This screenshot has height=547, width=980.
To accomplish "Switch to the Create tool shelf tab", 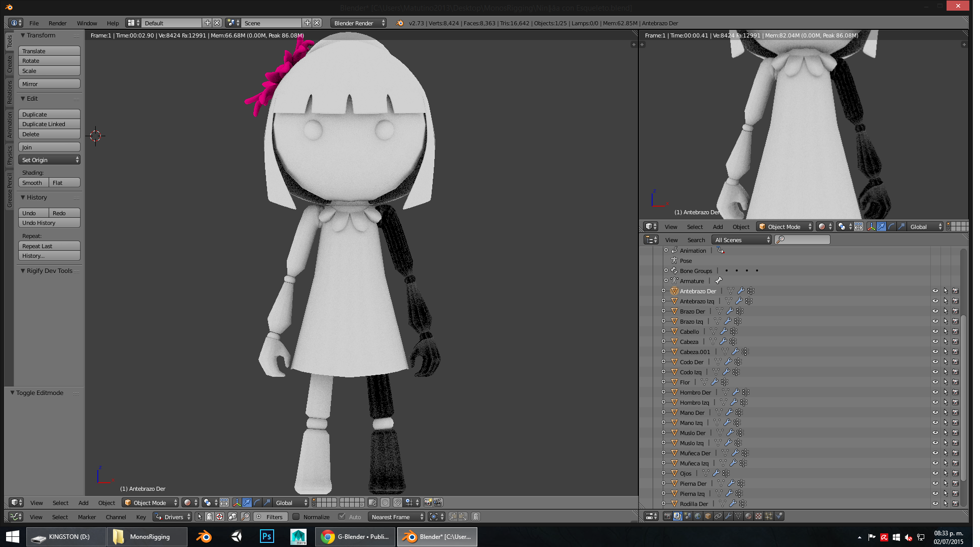I will point(9,64).
